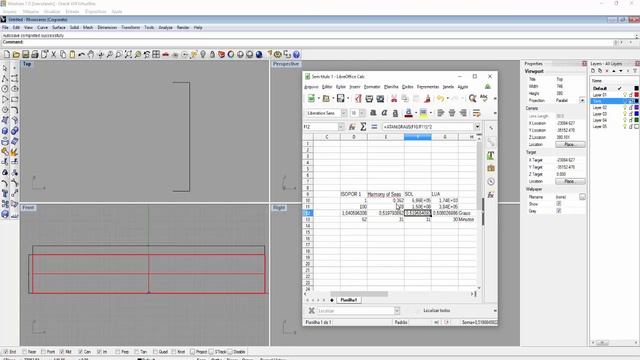This screenshot has width=640, height=360.
Task: Toggle the Quad osnap checkbox
Action: click(155, 351)
